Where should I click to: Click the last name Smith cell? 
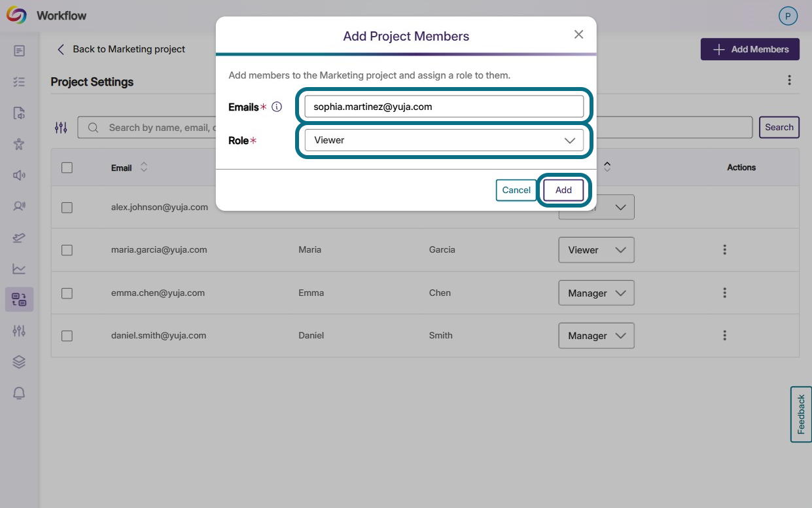[x=441, y=335]
